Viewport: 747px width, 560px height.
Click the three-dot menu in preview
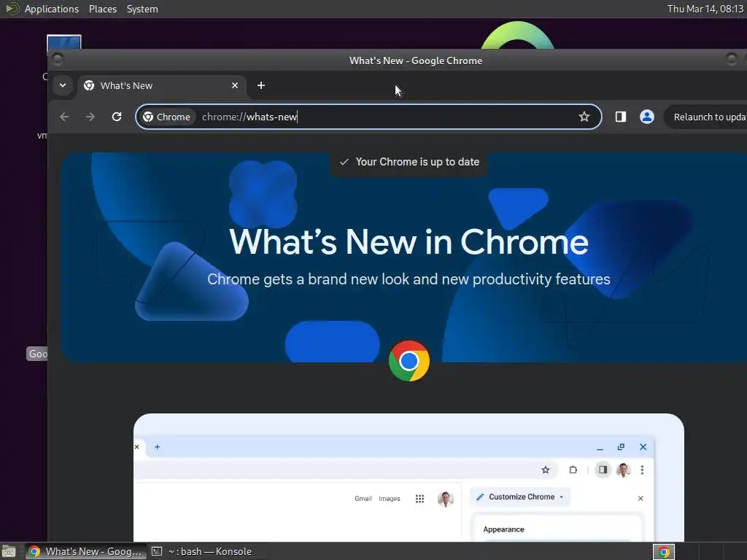[x=642, y=470]
